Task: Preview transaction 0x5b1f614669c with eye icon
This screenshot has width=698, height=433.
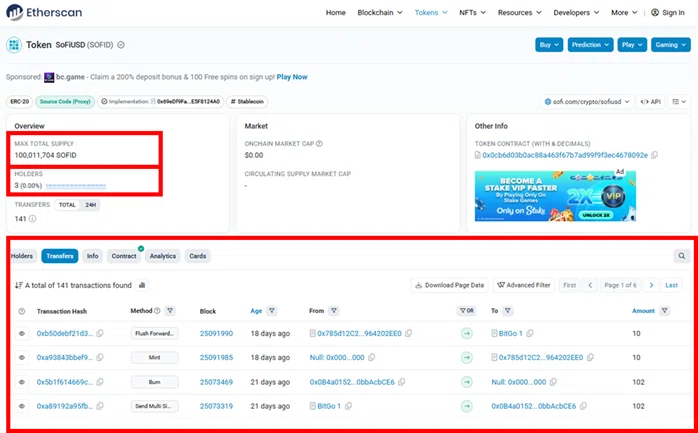Action: 21,382
